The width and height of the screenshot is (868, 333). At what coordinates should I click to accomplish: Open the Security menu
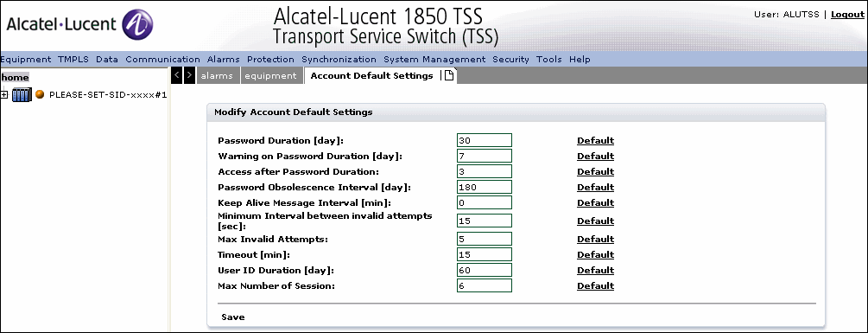(511, 60)
